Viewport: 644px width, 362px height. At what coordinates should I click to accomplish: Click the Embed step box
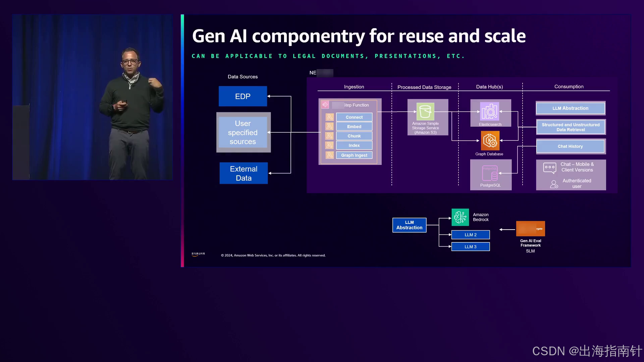354,126
